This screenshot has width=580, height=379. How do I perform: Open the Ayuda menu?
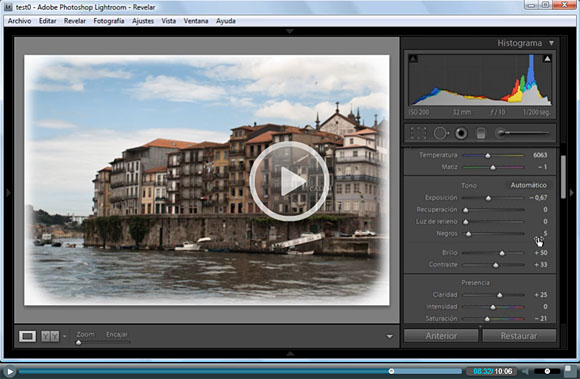tap(226, 21)
